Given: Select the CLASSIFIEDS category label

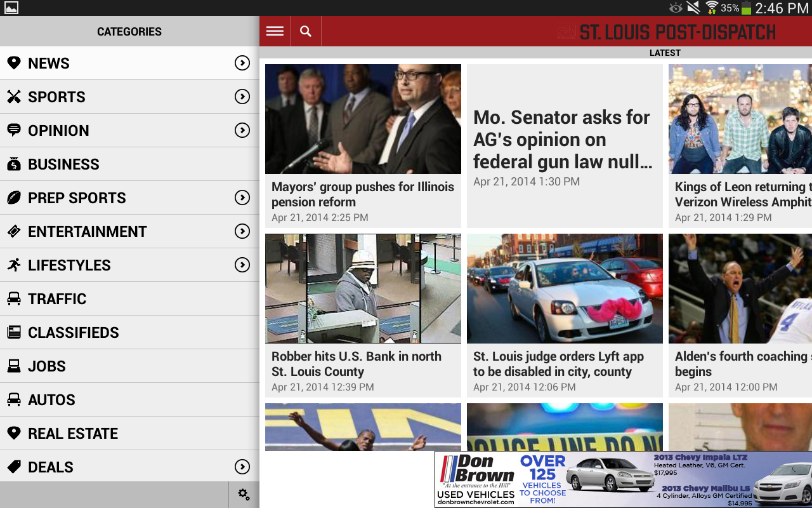Looking at the screenshot, I should 74,333.
